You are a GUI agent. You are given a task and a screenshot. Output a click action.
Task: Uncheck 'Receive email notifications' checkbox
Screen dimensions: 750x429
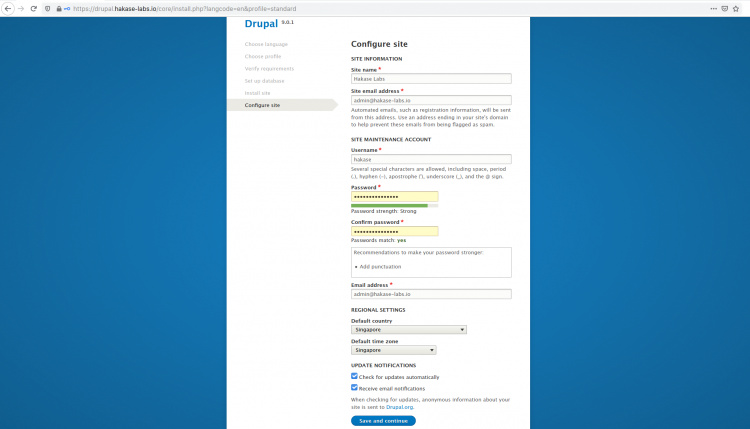pos(355,388)
